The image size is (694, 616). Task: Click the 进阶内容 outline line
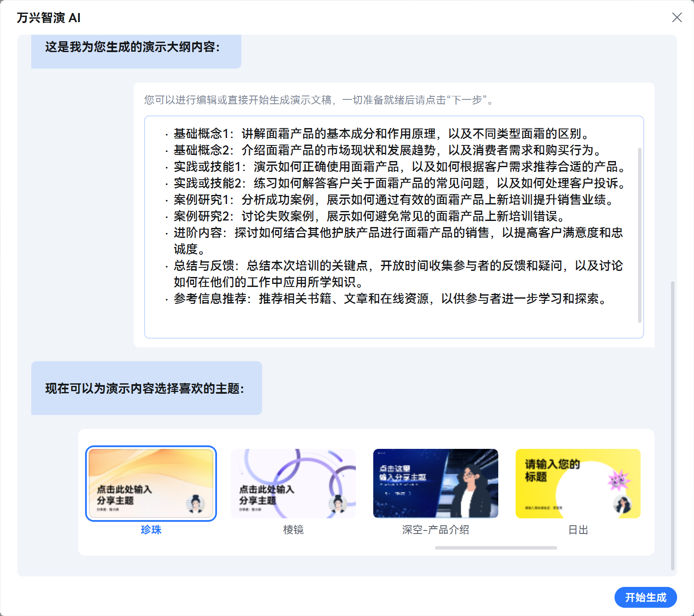point(398,240)
